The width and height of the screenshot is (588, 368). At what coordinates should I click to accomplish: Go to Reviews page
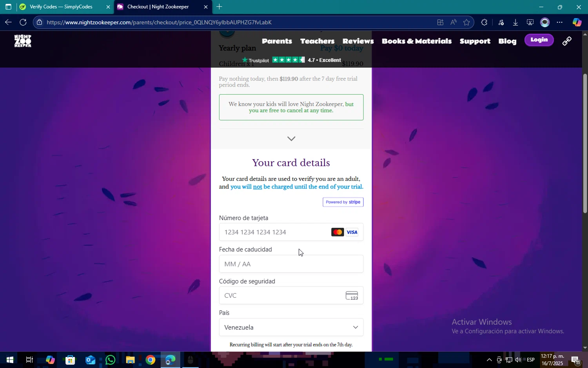pos(358,41)
